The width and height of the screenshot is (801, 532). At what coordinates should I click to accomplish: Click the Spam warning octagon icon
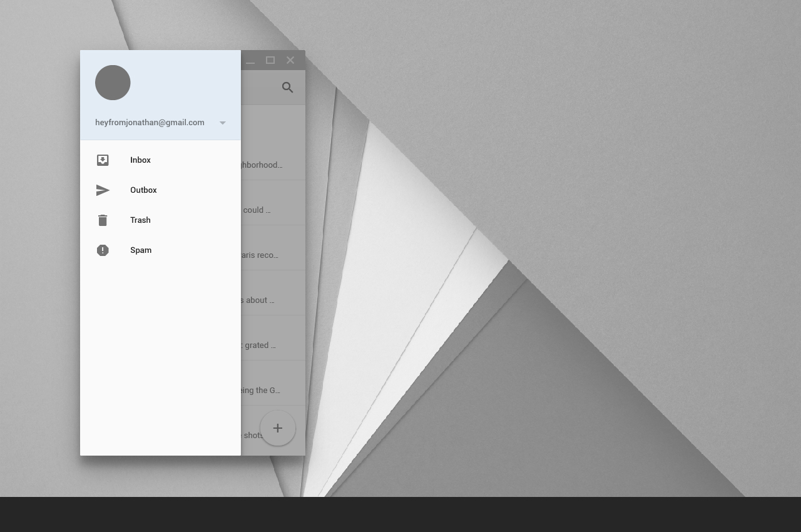click(103, 250)
